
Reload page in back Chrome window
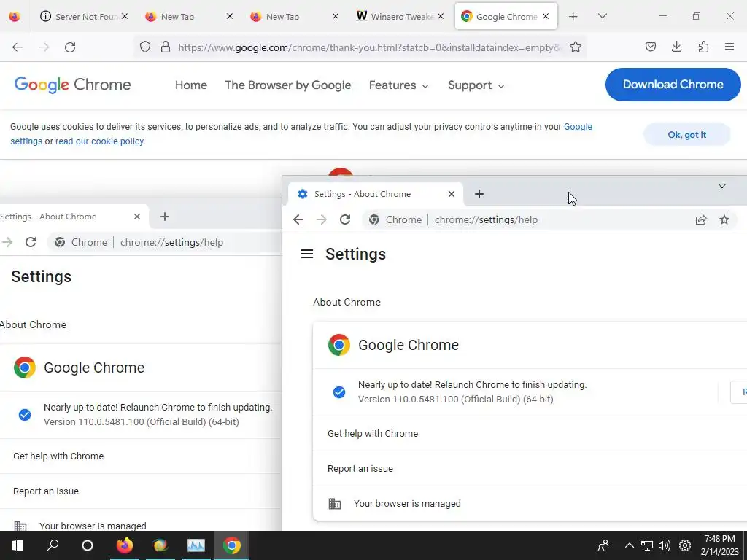[31, 242]
